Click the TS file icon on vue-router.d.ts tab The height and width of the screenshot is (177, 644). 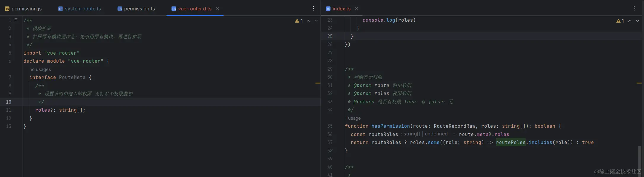pyautogui.click(x=174, y=9)
